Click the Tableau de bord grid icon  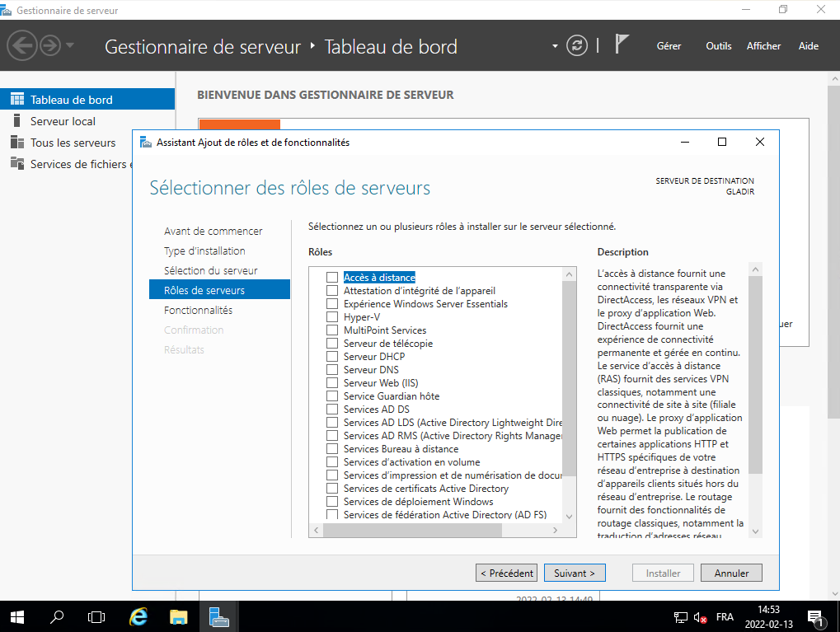click(17, 99)
